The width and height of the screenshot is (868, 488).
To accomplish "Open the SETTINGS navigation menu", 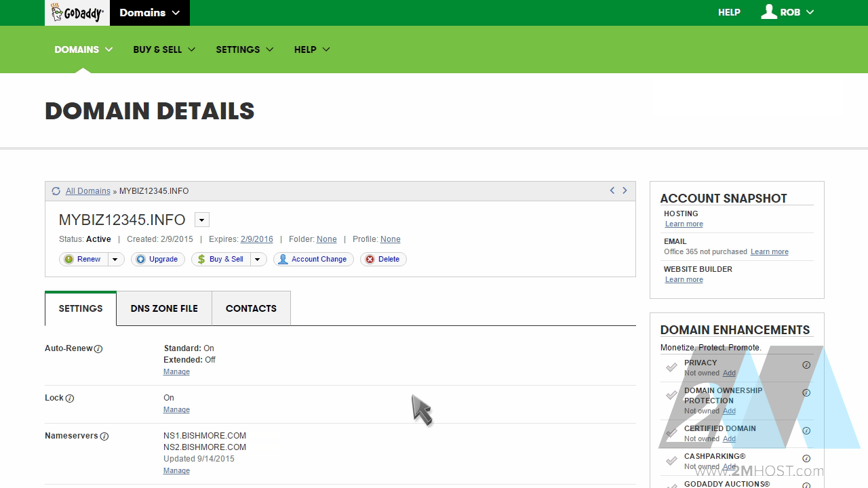I will (245, 49).
